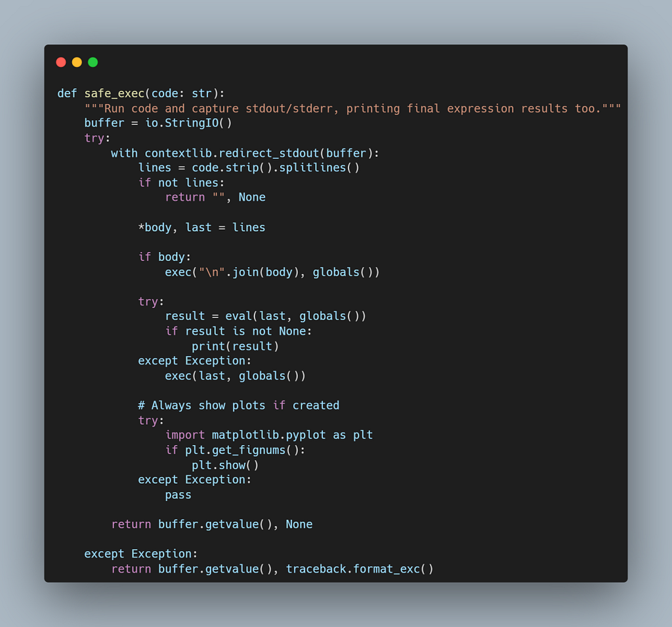Click the red close dot

pyautogui.click(x=61, y=62)
